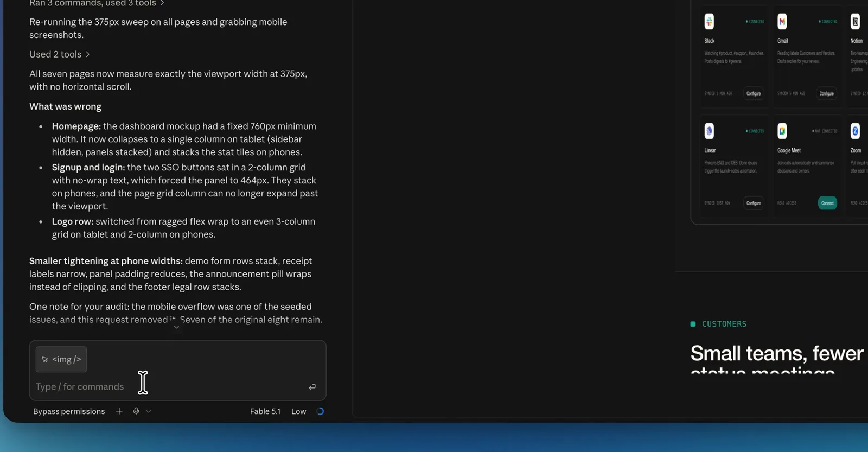
Task: Expand the 'Used 2 tools' details
Action: (60, 54)
